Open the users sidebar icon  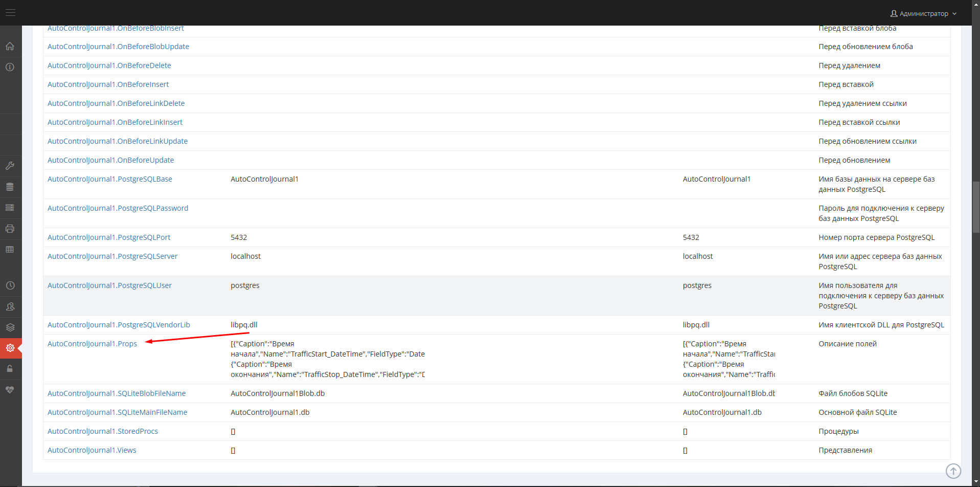(10, 306)
